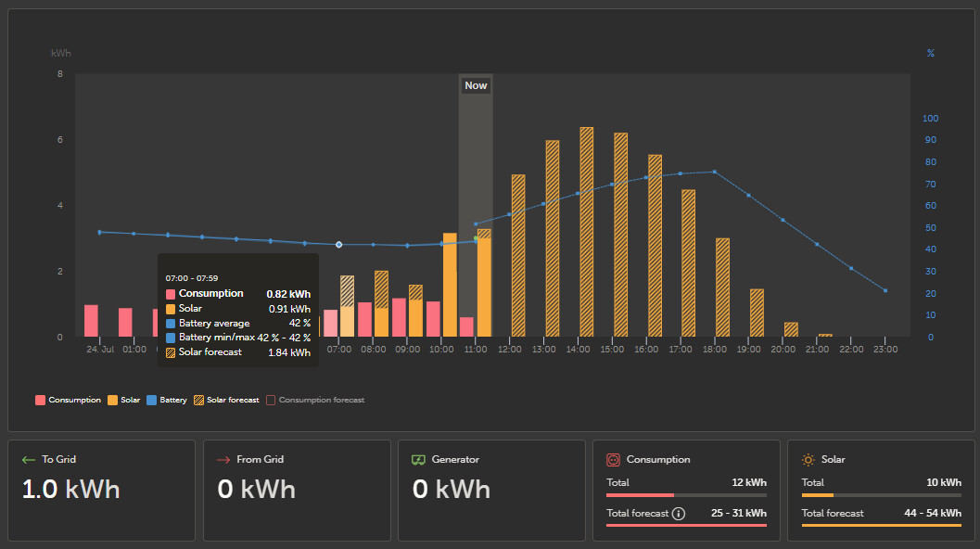Image resolution: width=980 pixels, height=549 pixels.
Task: Toggle Solar forecast in chart legend
Action: (225, 401)
